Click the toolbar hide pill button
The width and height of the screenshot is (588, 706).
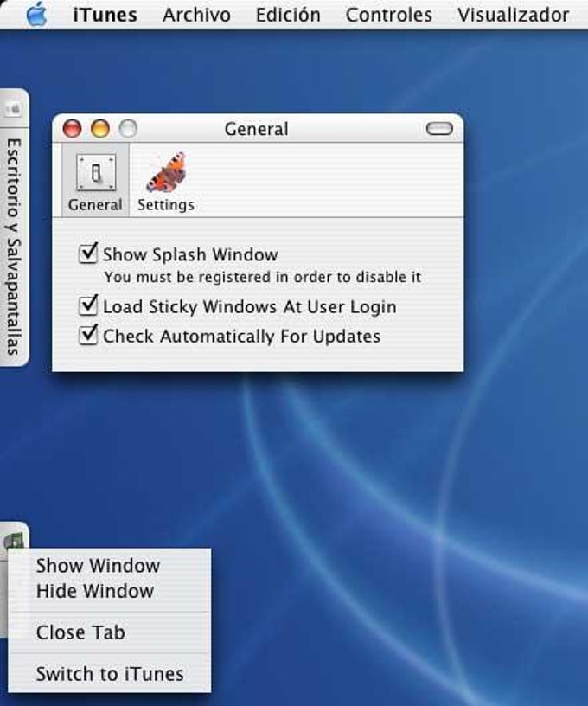tap(439, 129)
